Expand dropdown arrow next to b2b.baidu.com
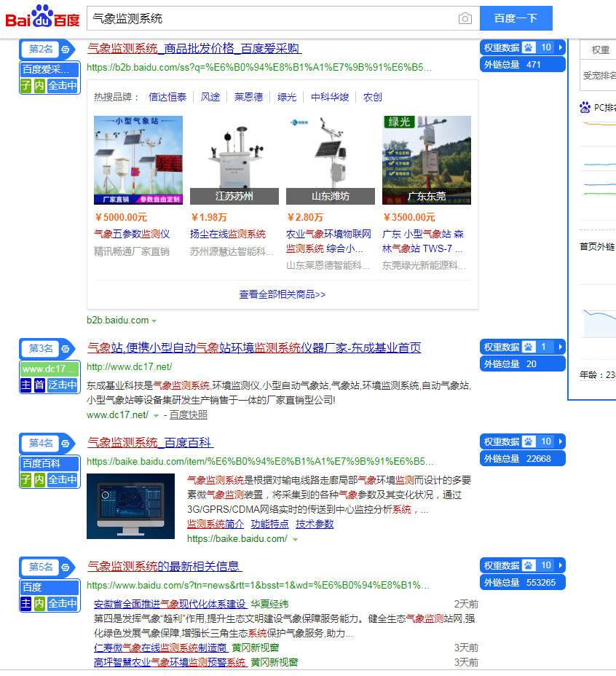The width and height of the screenshot is (616, 676). pyautogui.click(x=154, y=321)
